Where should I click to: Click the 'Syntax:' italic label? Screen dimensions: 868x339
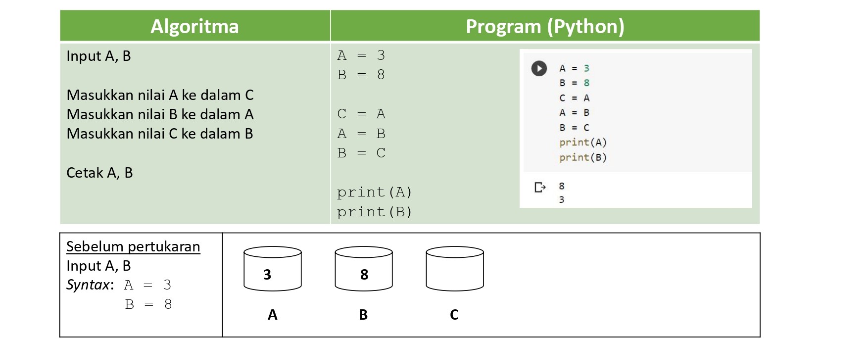pyautogui.click(x=90, y=285)
